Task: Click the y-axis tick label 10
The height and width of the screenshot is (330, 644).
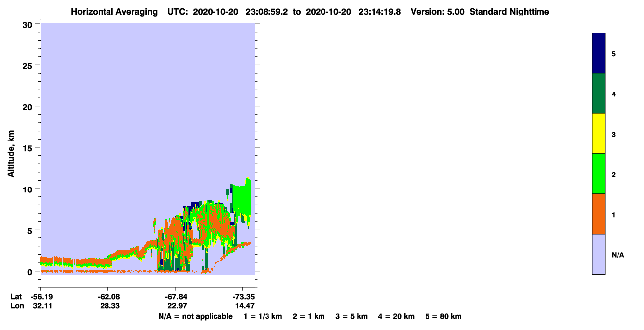Action: (x=28, y=189)
